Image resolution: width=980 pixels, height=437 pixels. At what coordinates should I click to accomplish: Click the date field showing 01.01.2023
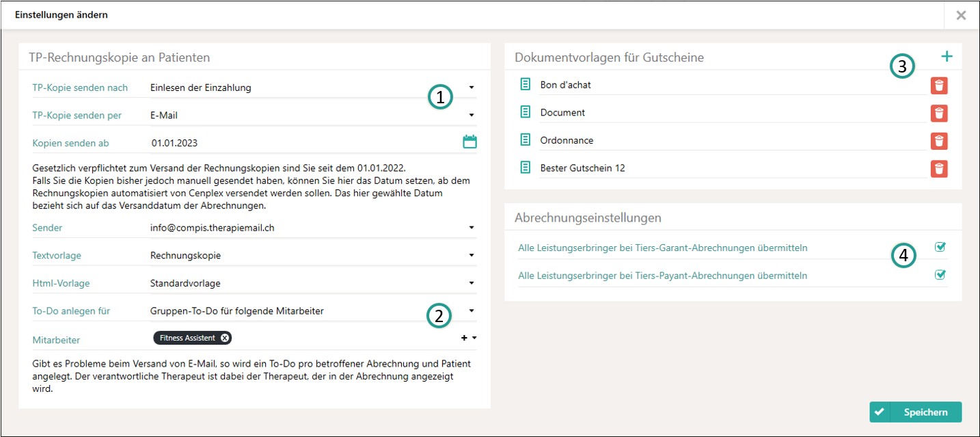(305, 143)
